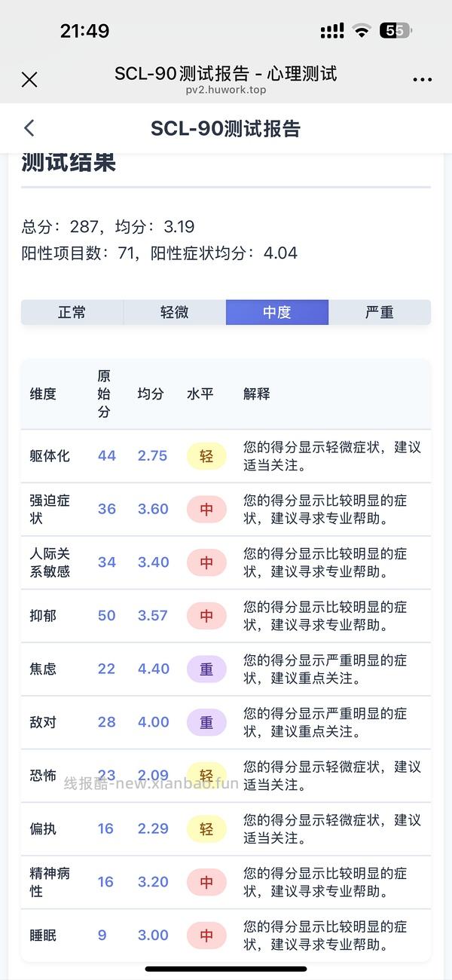Screen dimensions: 452x980
Task: Tap the red 中 badge for 抑郁
Action: (x=206, y=615)
